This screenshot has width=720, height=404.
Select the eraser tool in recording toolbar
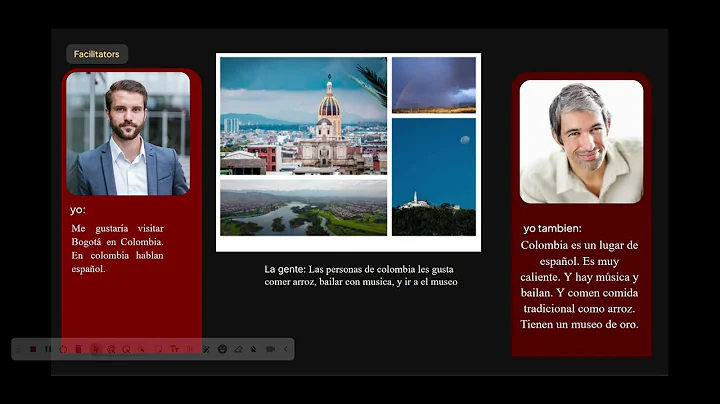pos(238,349)
